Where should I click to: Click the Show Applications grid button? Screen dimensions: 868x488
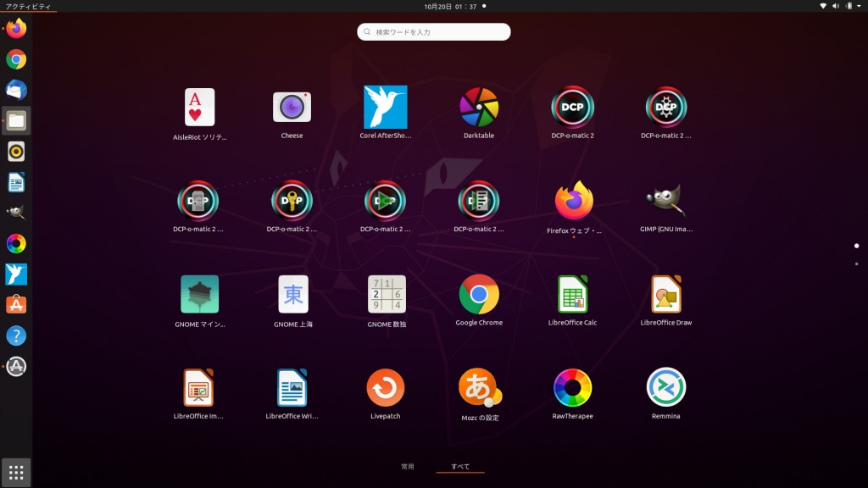[16, 473]
